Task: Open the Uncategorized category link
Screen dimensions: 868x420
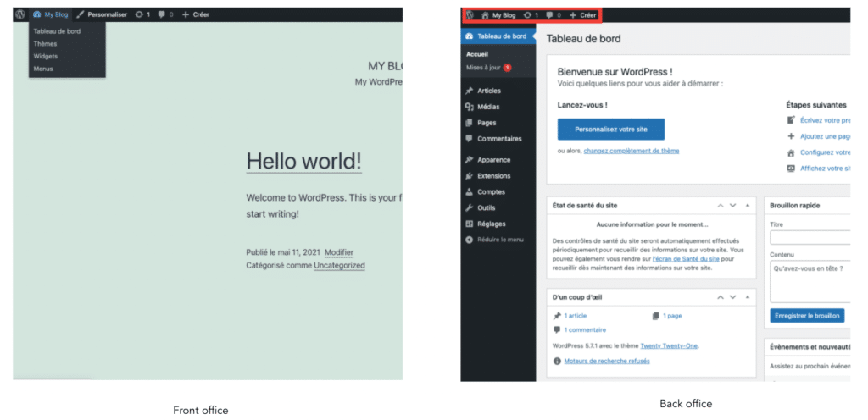Action: [x=339, y=266]
